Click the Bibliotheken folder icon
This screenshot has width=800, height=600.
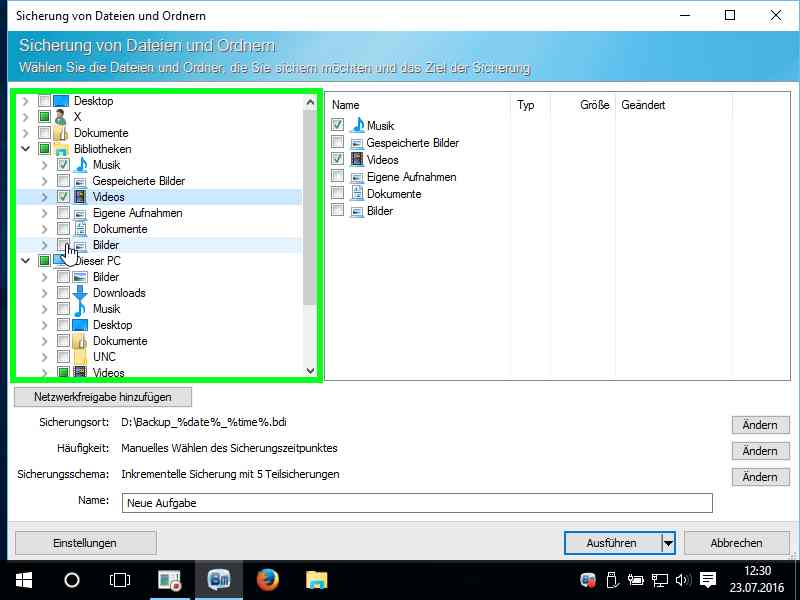pos(61,149)
